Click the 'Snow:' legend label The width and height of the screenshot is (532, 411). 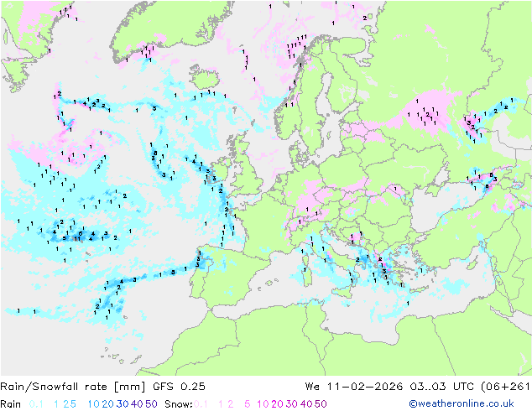179,404
